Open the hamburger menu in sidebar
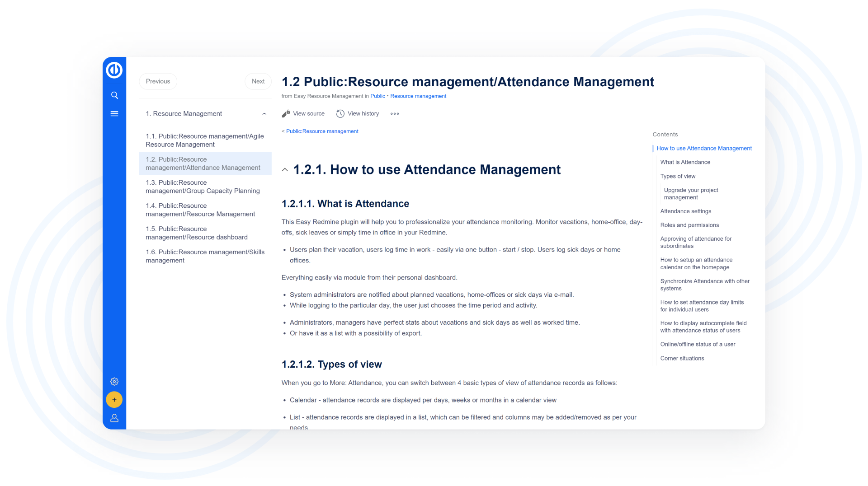868x486 pixels. [114, 114]
